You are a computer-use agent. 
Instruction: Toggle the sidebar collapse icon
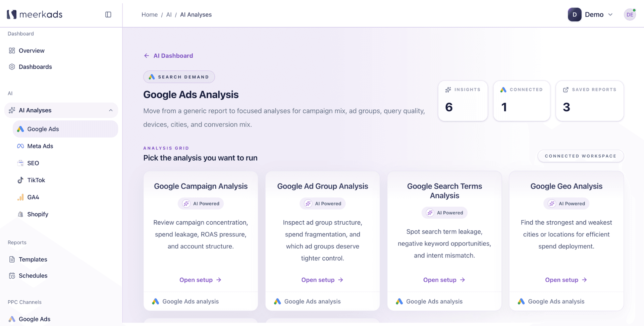108,14
